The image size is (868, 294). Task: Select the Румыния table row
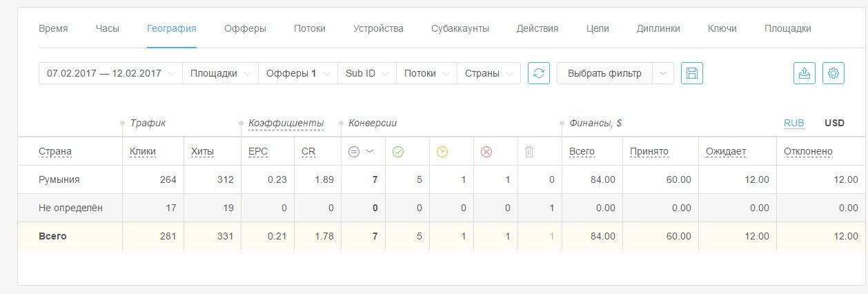click(x=59, y=179)
